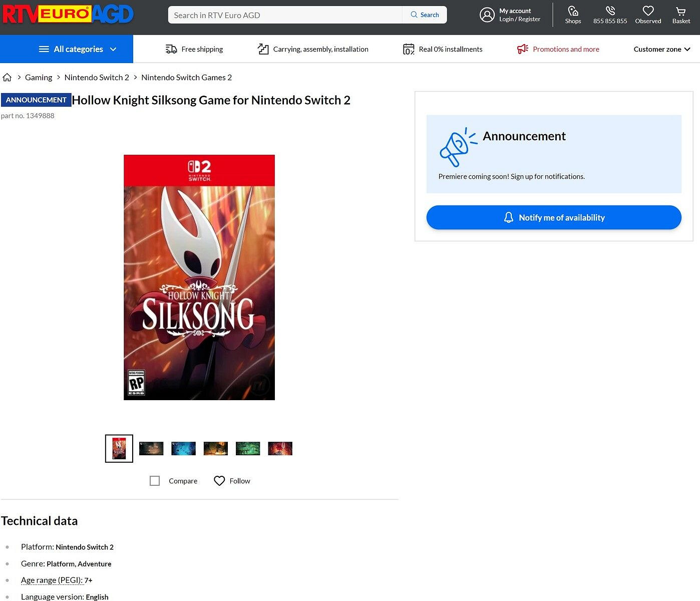Click the megaphone Promotions icon
This screenshot has width=700, height=601.
(x=522, y=49)
